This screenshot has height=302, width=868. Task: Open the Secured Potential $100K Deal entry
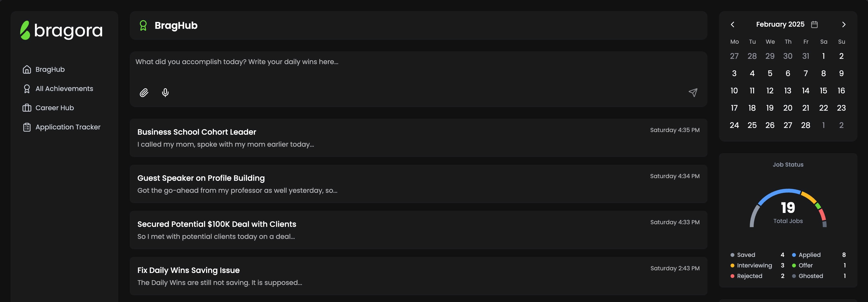click(x=418, y=230)
